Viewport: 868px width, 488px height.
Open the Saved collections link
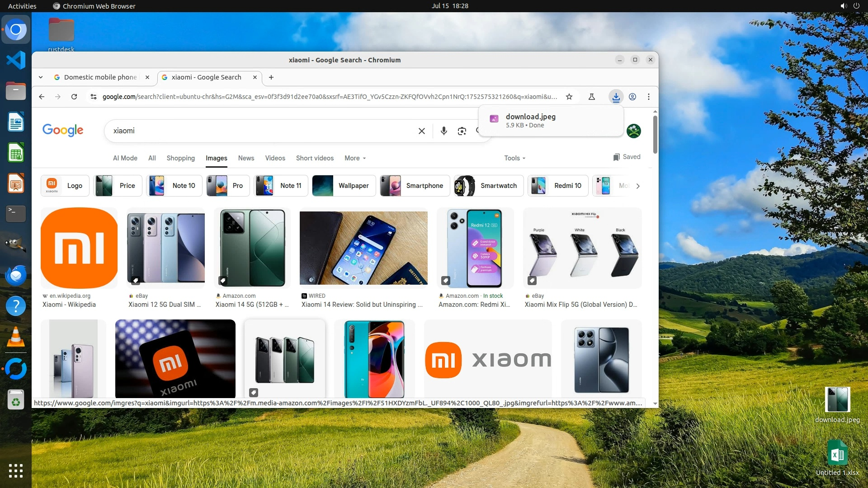coord(627,157)
